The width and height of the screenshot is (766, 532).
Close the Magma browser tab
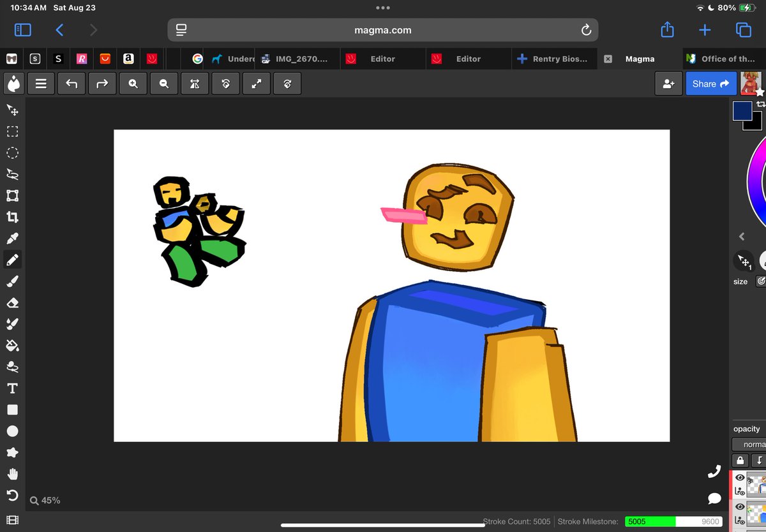tap(608, 59)
